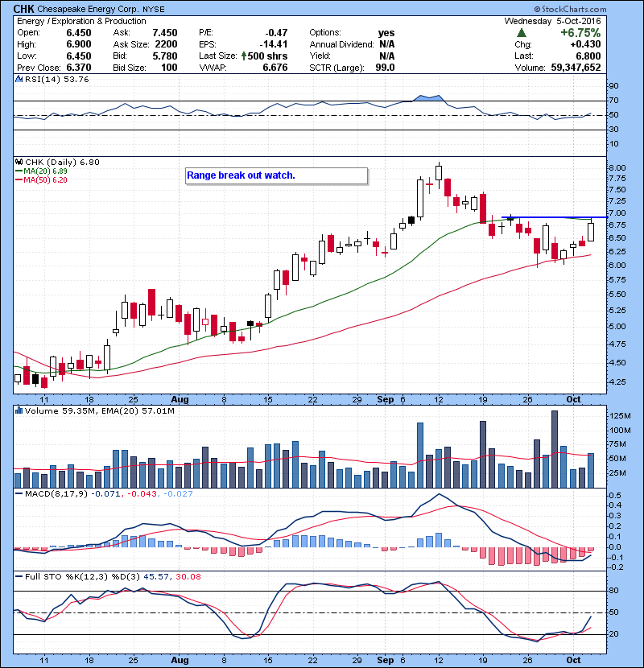Click the P/E value -0.47
This screenshot has width=644, height=668.
pyautogui.click(x=276, y=33)
